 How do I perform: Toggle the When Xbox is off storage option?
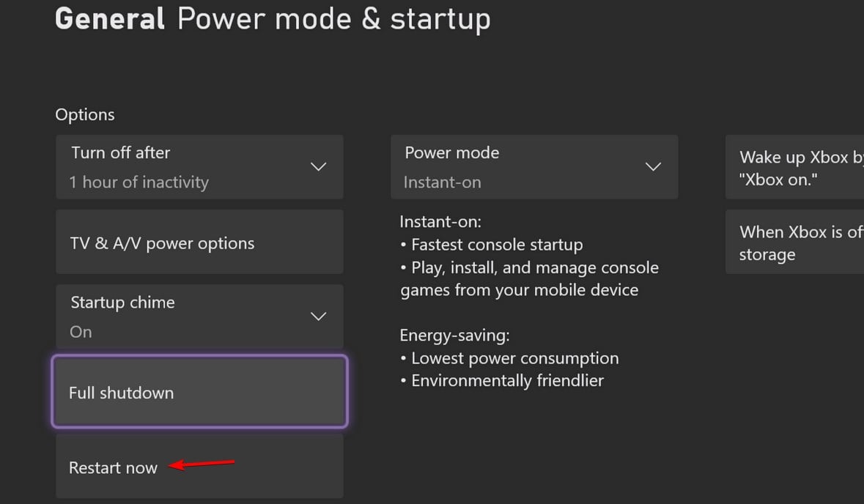pyautogui.click(x=795, y=243)
